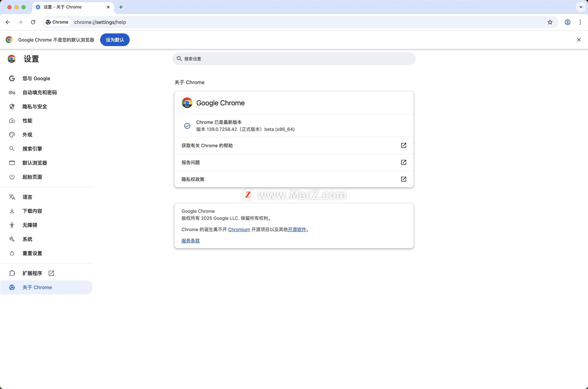Screen dimensions: 588x389
Task: Open 性能 settings section
Action: 46,121
